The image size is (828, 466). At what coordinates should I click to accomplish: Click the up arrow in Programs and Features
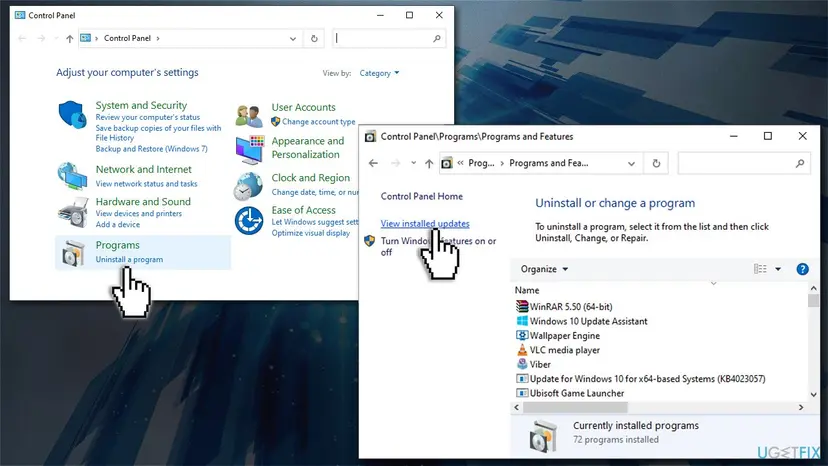tap(429, 163)
